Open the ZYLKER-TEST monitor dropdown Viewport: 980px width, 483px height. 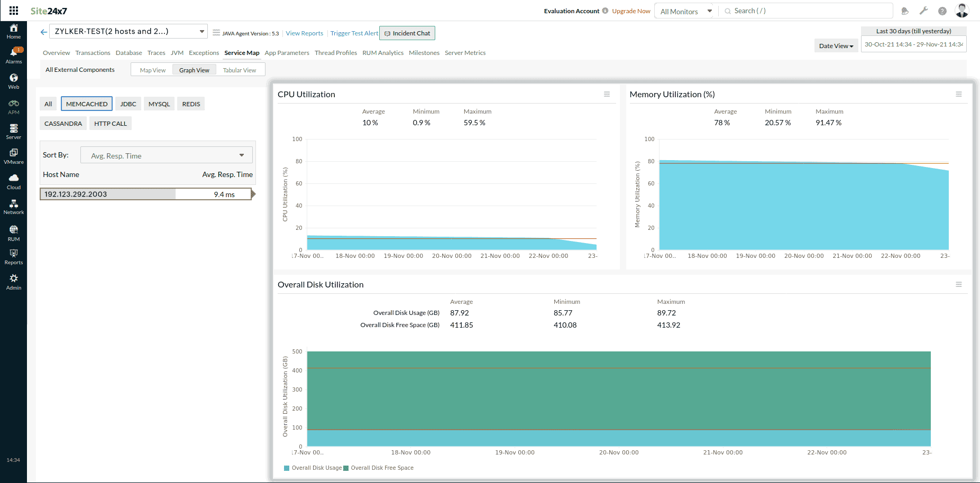128,31
